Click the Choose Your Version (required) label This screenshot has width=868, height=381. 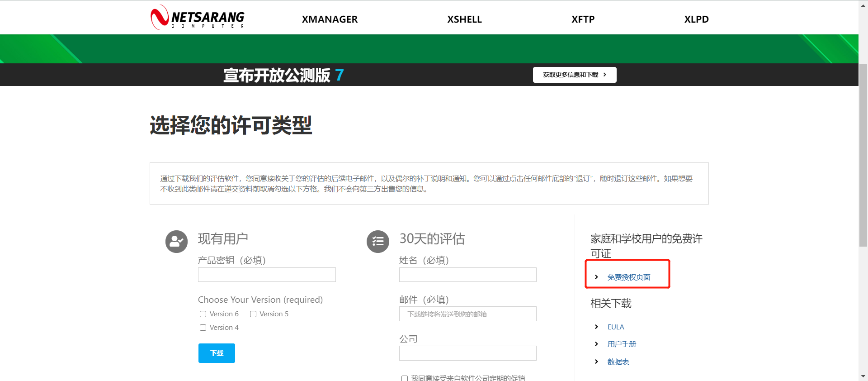click(260, 300)
